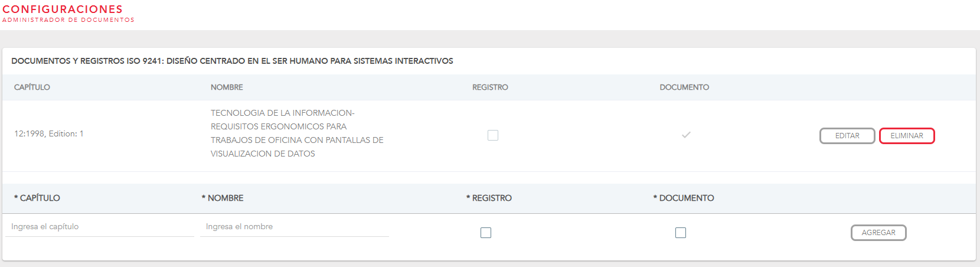
Task: Click the 'Ingresa el nombre' input
Action: click(294, 227)
